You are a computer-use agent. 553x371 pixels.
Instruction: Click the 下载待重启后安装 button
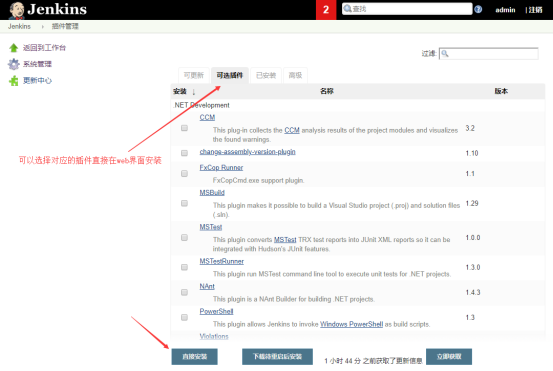[x=278, y=357]
